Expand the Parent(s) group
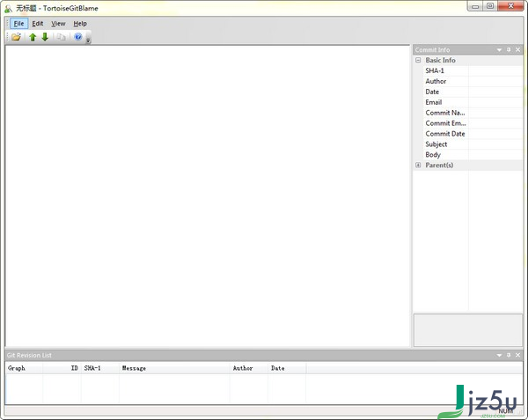This screenshot has width=528, height=420. tap(418, 165)
